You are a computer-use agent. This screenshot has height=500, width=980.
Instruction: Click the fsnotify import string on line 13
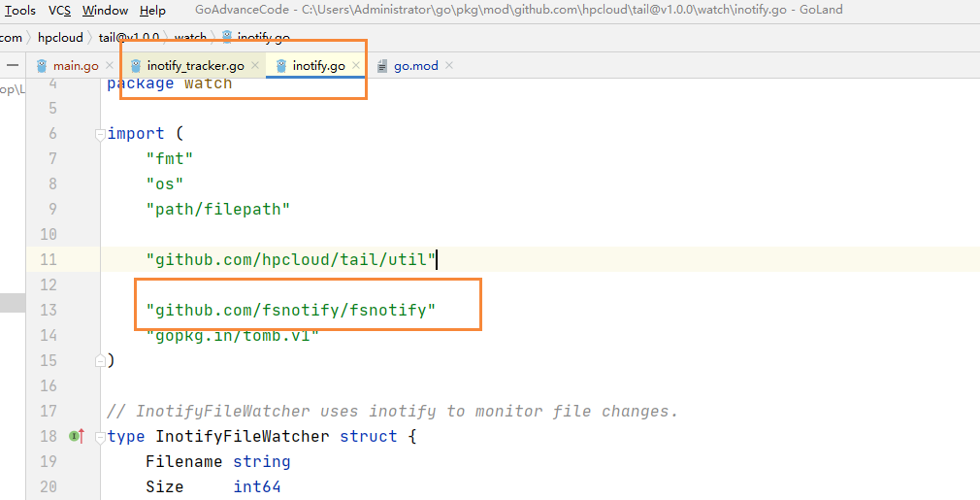[291, 311]
